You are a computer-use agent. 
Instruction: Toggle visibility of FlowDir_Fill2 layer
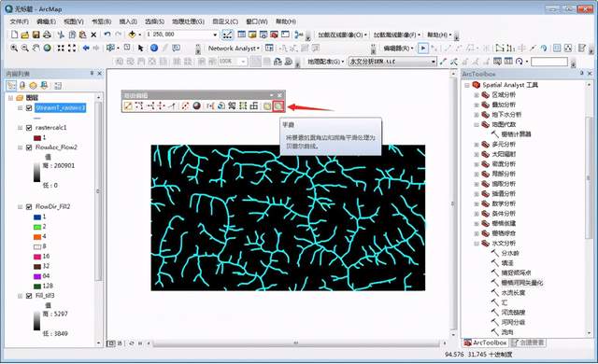click(x=29, y=207)
